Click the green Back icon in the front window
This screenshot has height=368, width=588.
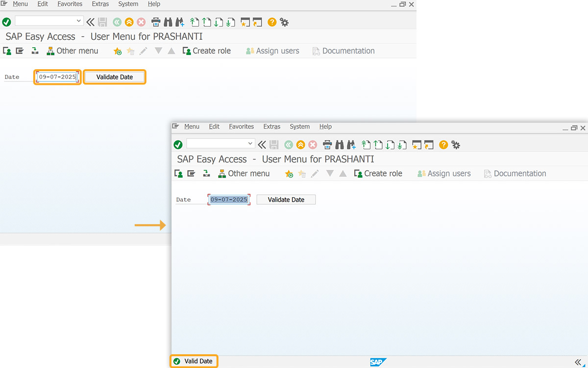click(289, 145)
